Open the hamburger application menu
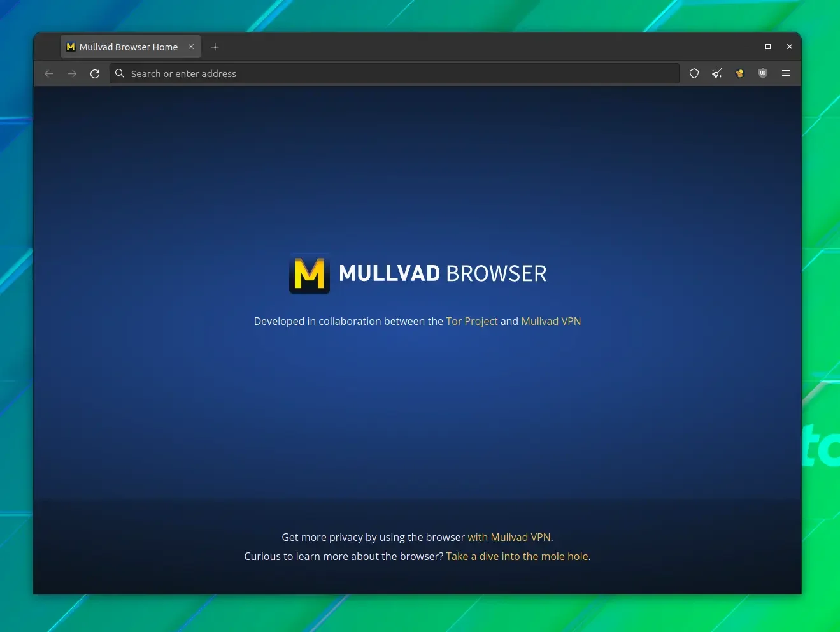840x632 pixels. (x=786, y=74)
